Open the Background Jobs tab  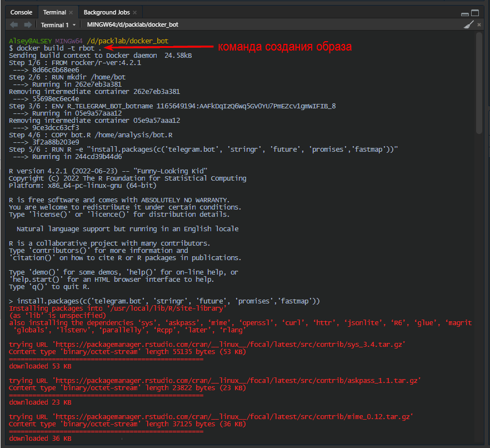pos(106,12)
